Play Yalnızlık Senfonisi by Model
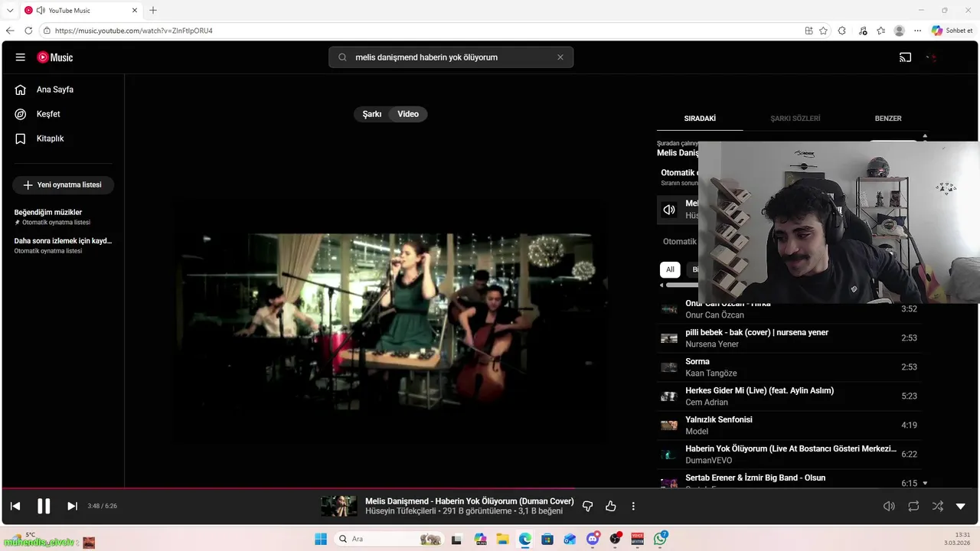The width and height of the screenshot is (980, 551). tap(789, 425)
